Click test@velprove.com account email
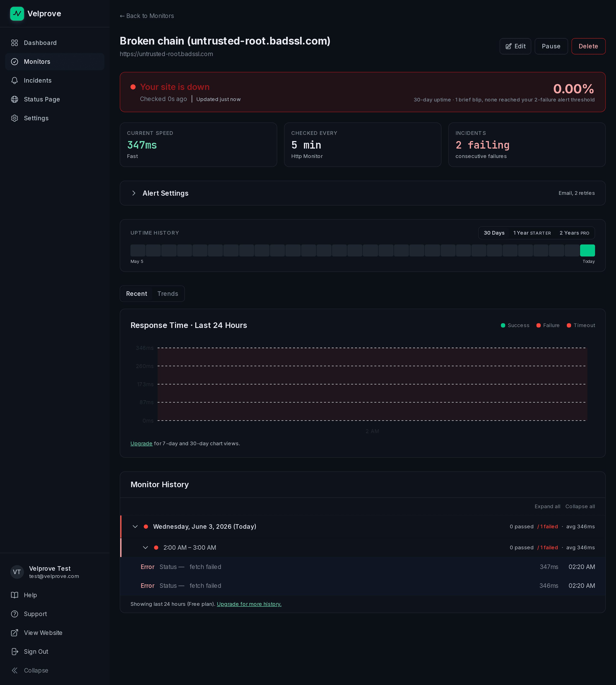Image resolution: width=616 pixels, height=685 pixels. [x=54, y=576]
